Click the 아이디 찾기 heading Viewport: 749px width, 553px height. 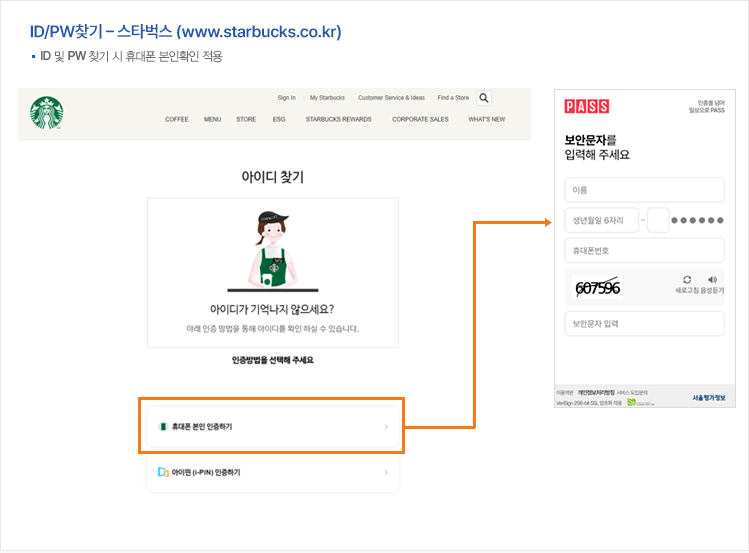point(272,177)
